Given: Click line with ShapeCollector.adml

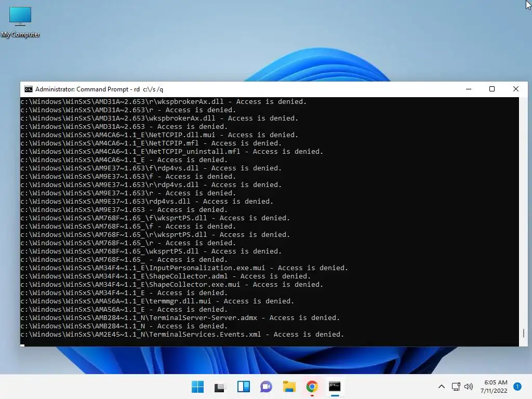Looking at the screenshot, I should [166, 276].
